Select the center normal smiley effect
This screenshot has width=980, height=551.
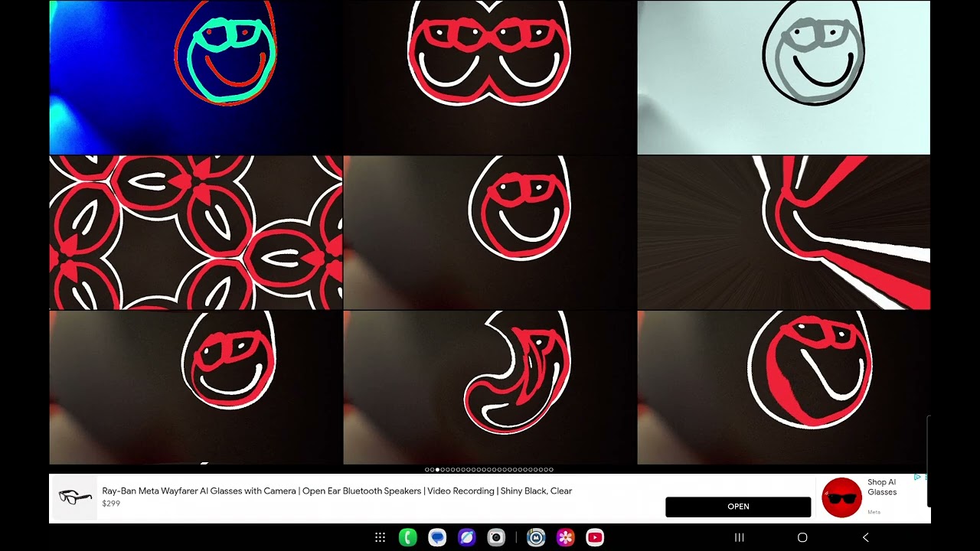490,233
